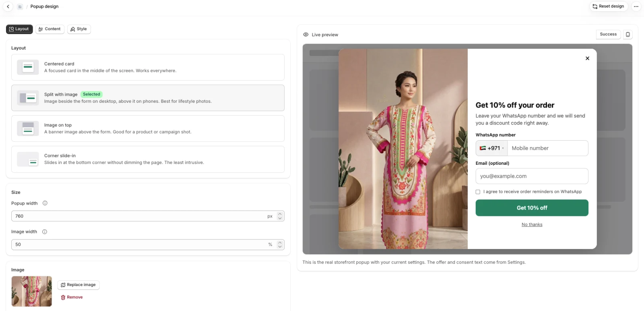Image resolution: width=644 pixels, height=311 pixels.
Task: Click the Replace image button
Action: click(x=78, y=285)
